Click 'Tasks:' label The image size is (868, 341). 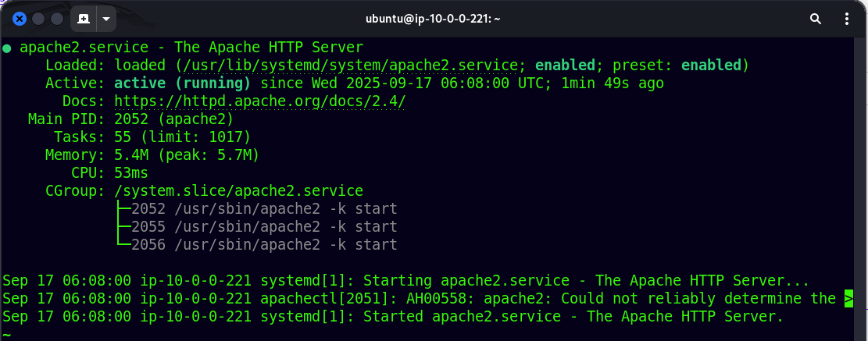pos(79,137)
